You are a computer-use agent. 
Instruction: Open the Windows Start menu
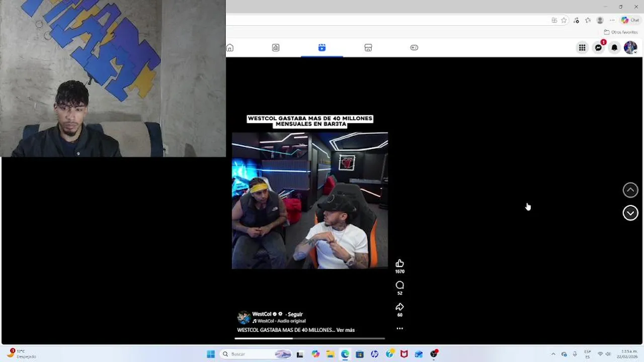pos(211,354)
